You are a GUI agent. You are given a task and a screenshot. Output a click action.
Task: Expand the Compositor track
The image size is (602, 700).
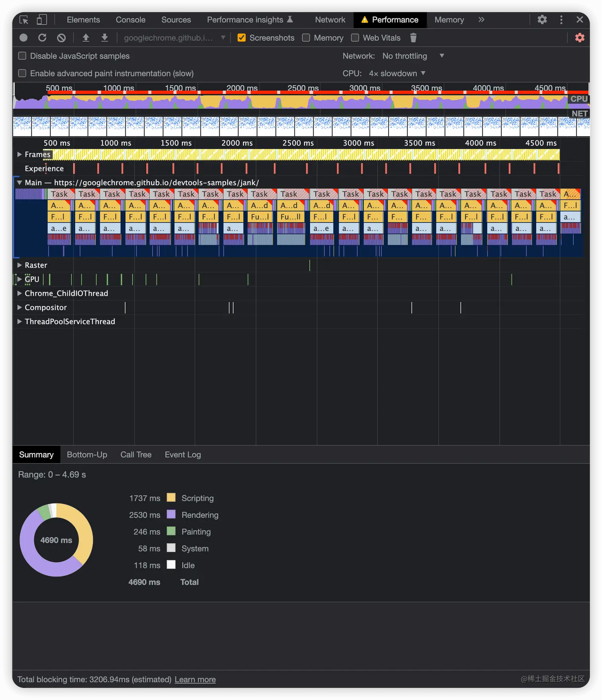coord(19,307)
